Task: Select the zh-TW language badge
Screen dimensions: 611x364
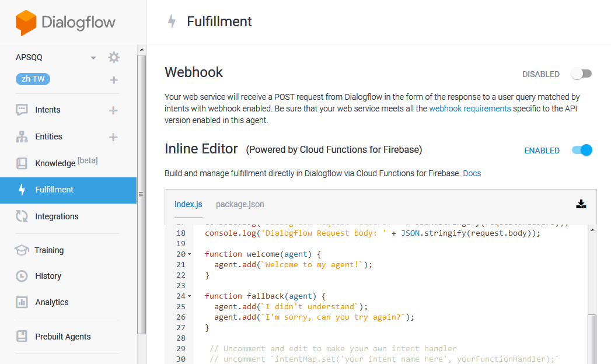Action: point(33,79)
